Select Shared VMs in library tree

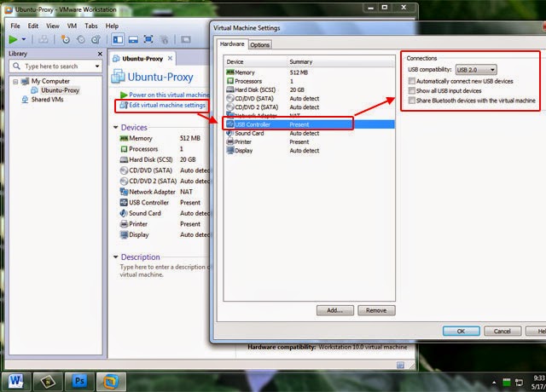pyautogui.click(x=48, y=100)
